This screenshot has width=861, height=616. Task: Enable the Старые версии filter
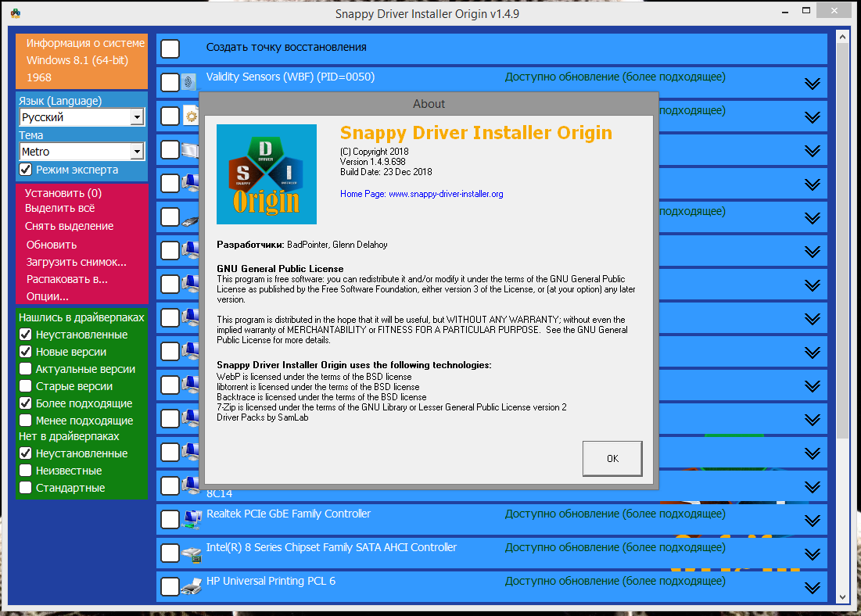point(25,386)
